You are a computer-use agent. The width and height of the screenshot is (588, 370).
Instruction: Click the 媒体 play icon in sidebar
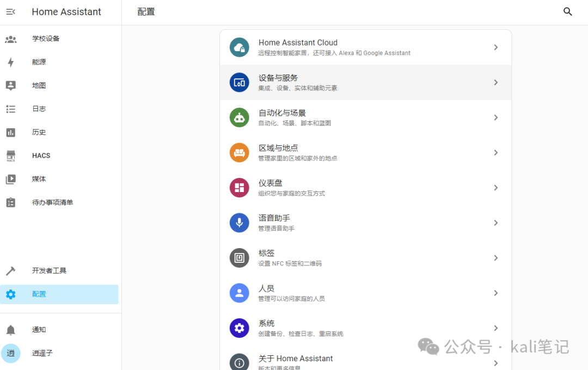pos(10,179)
